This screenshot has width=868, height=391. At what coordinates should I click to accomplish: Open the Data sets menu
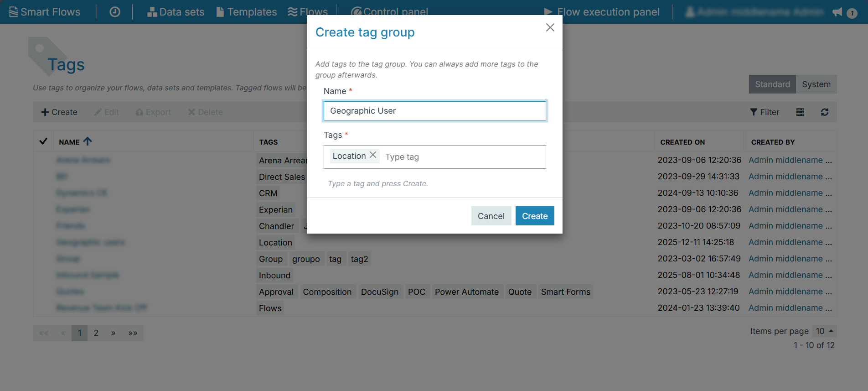point(176,12)
